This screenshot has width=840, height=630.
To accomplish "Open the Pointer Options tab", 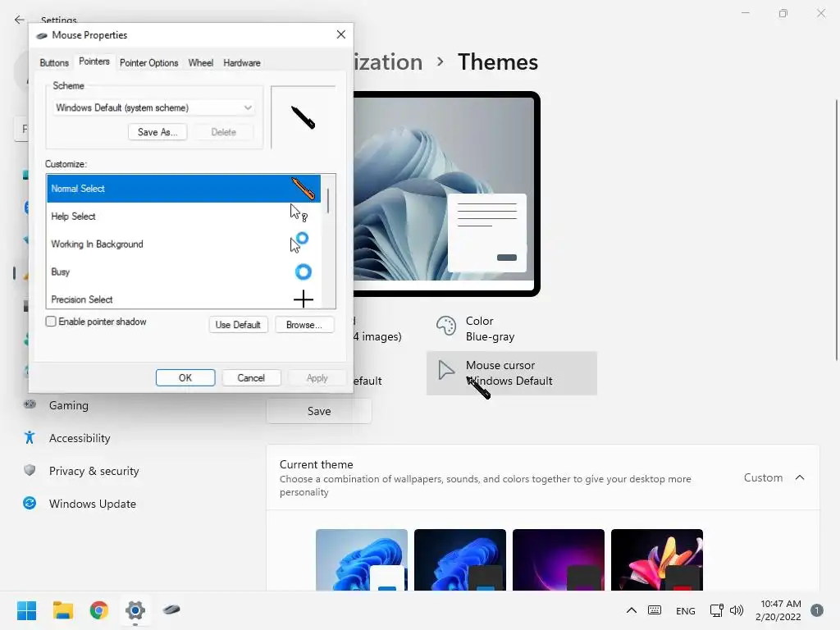I will pyautogui.click(x=149, y=62).
